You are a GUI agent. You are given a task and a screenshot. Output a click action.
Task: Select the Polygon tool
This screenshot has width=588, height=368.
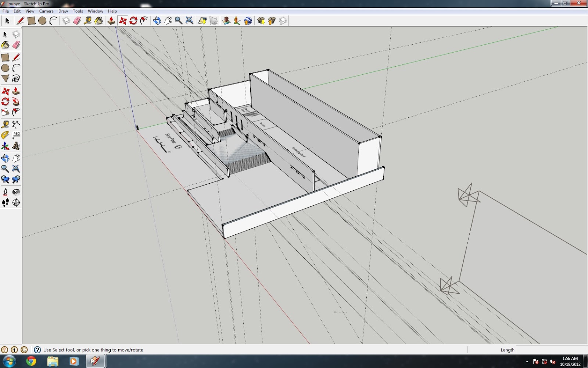[x=5, y=78]
